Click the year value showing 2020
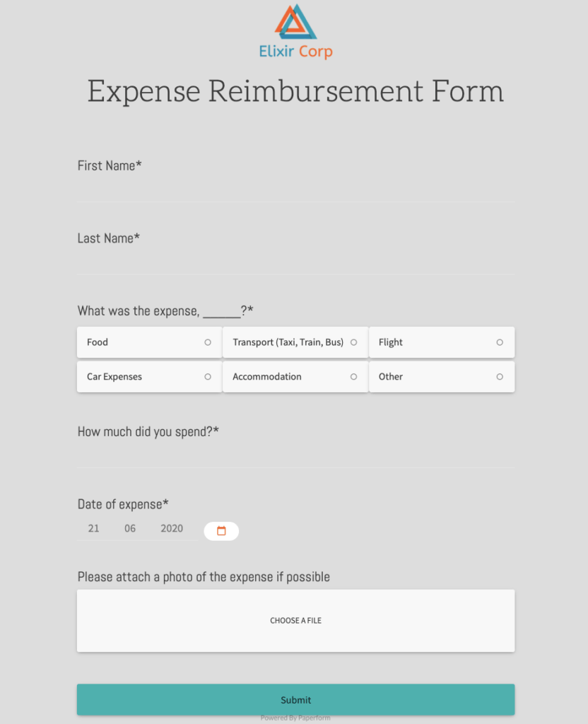 pos(172,528)
